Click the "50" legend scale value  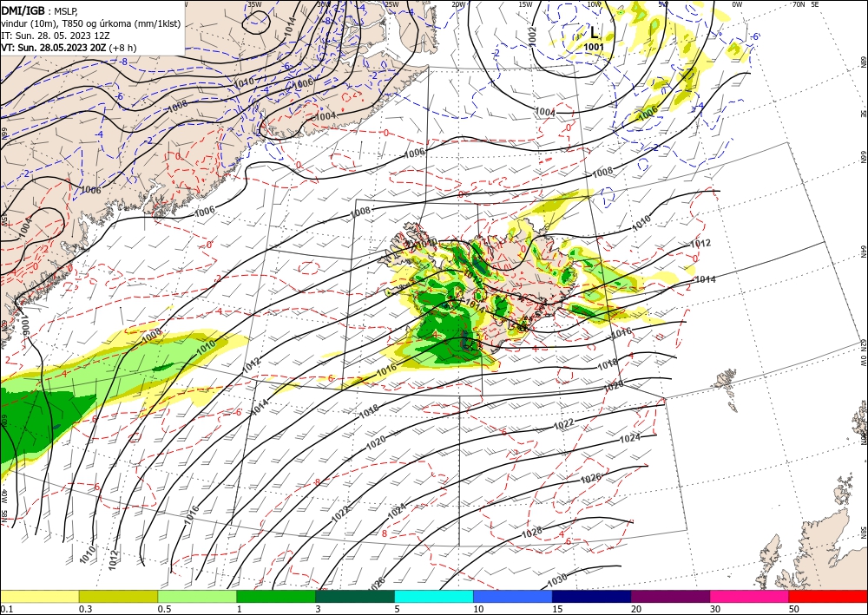point(794,609)
